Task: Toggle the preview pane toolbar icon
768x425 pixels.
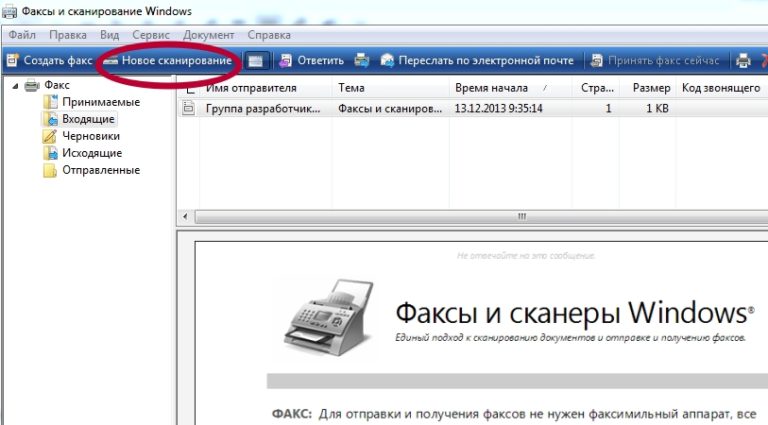Action: click(x=256, y=61)
